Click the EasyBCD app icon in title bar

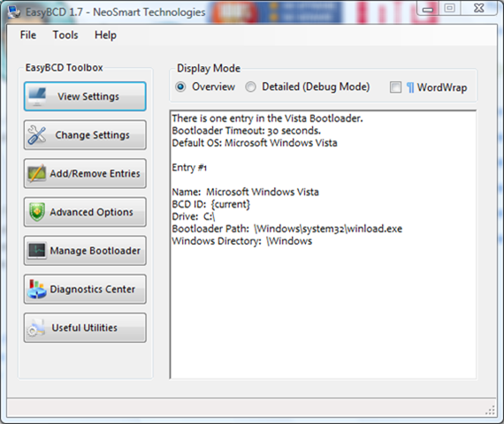(x=14, y=11)
